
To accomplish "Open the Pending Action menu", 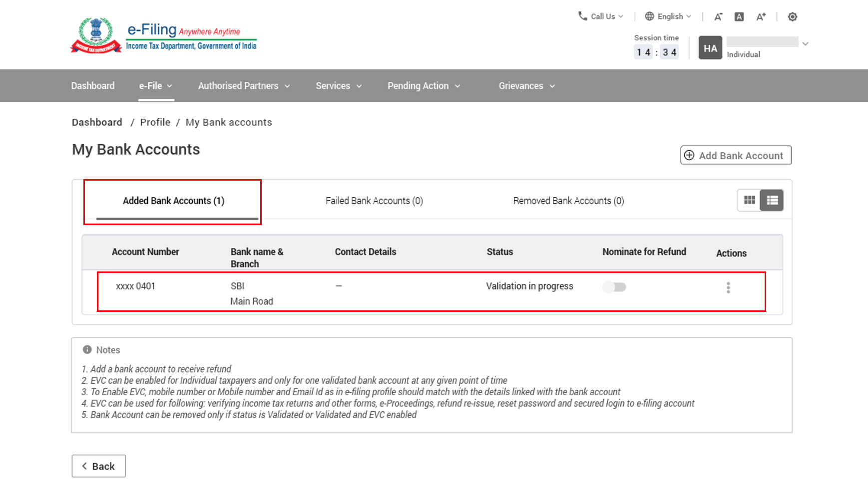I will (424, 86).
